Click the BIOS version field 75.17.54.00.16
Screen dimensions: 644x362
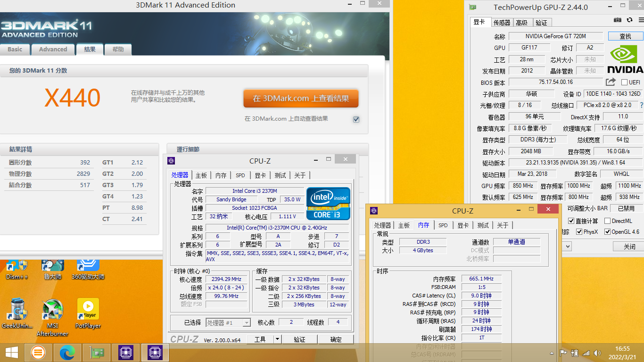coord(556,82)
